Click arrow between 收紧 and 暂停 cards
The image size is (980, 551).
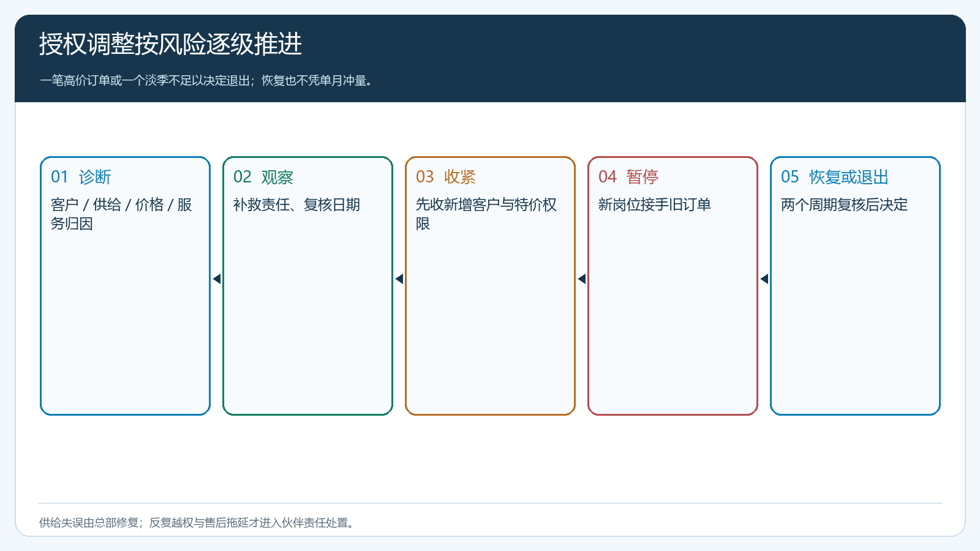(x=582, y=279)
